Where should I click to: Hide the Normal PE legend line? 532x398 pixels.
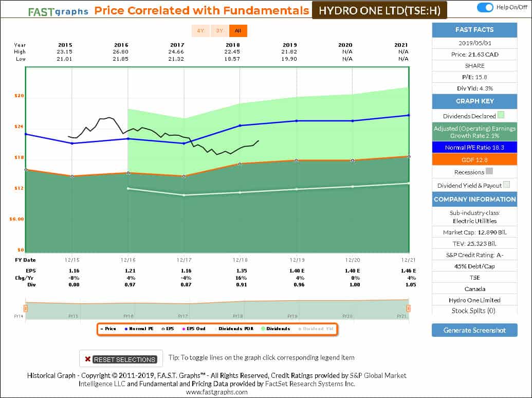coord(141,329)
